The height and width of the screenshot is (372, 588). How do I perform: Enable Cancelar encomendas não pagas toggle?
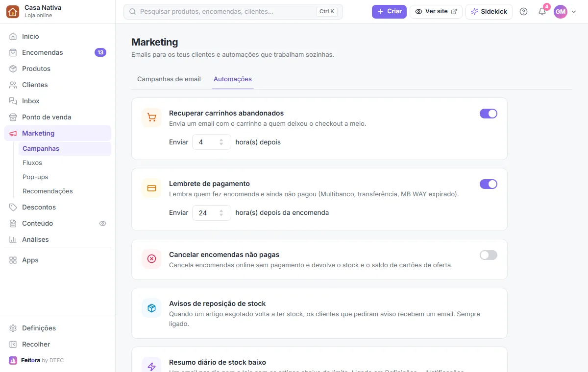click(x=489, y=255)
